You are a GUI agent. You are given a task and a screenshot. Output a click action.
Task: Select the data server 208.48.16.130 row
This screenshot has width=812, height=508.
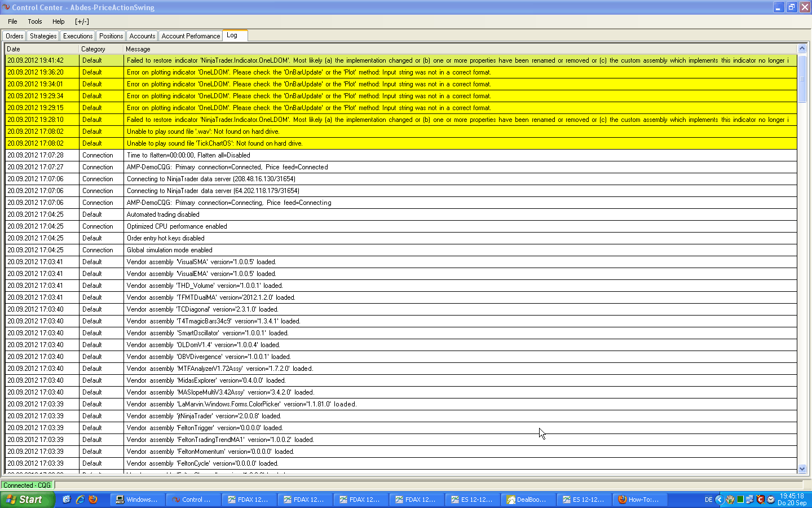(401, 179)
